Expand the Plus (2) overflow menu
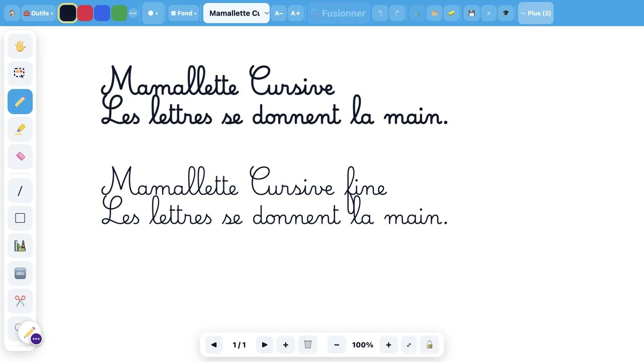The width and height of the screenshot is (644, 362). coord(536,13)
